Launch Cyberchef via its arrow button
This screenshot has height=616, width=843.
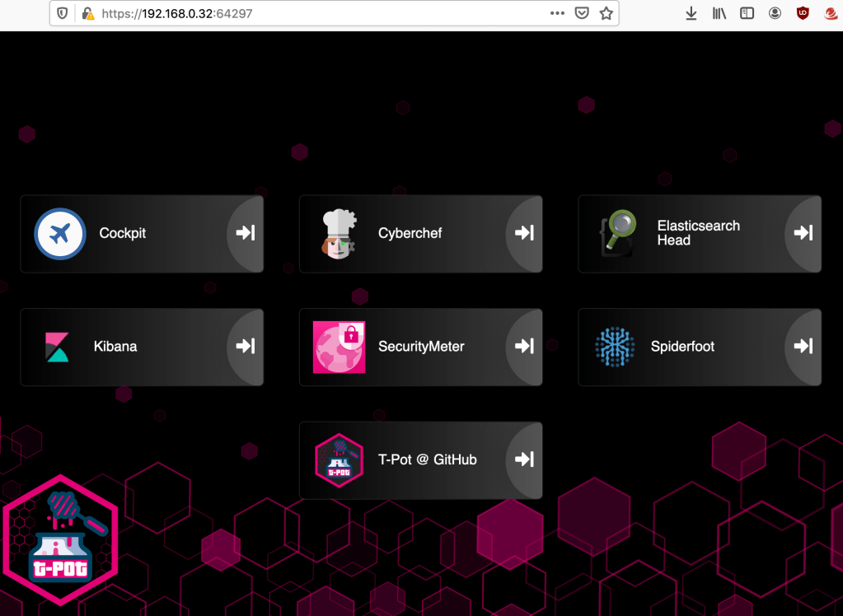(524, 233)
